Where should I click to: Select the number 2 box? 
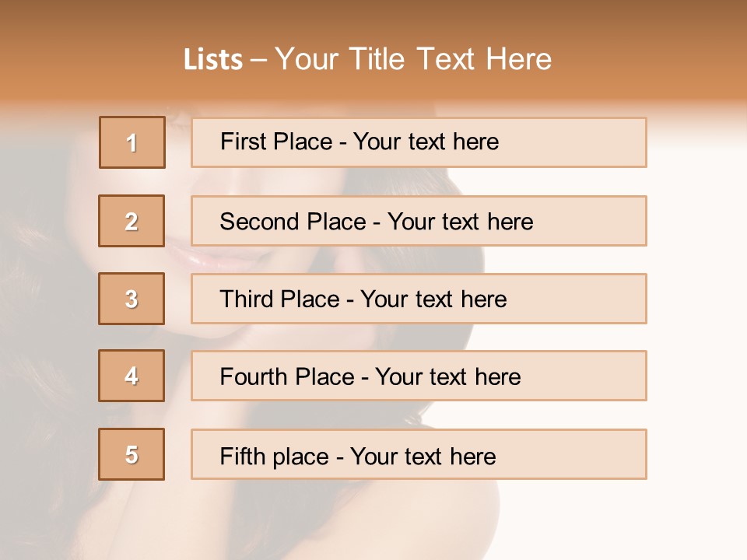pyautogui.click(x=132, y=221)
